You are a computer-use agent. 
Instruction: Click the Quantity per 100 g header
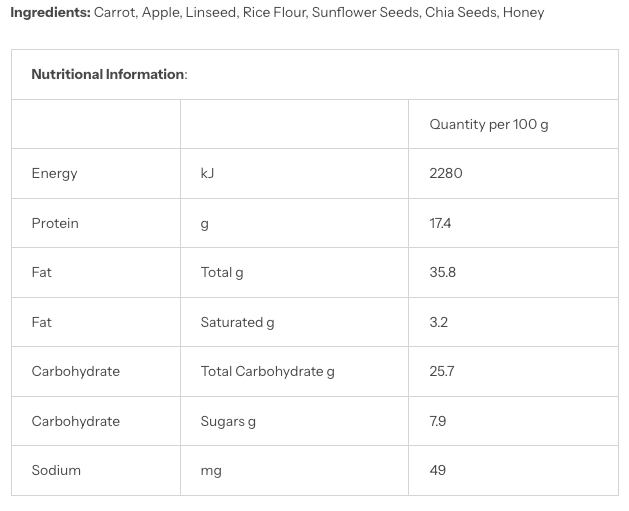(489, 124)
